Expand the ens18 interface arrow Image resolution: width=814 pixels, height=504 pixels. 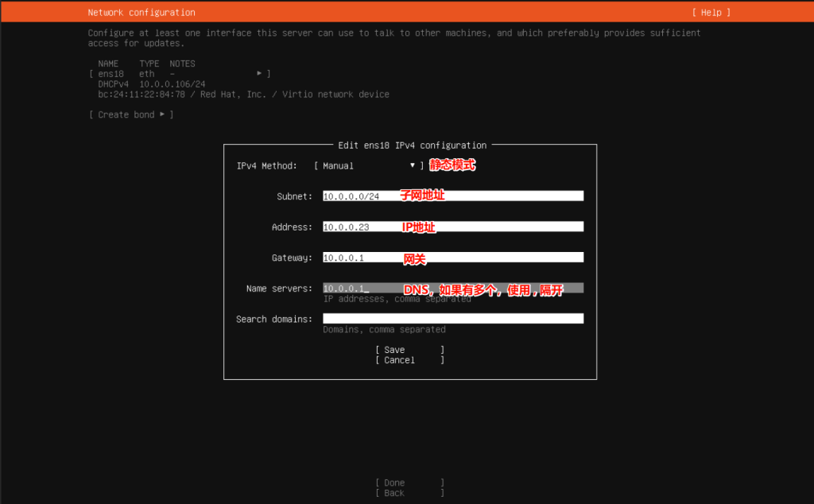click(259, 73)
